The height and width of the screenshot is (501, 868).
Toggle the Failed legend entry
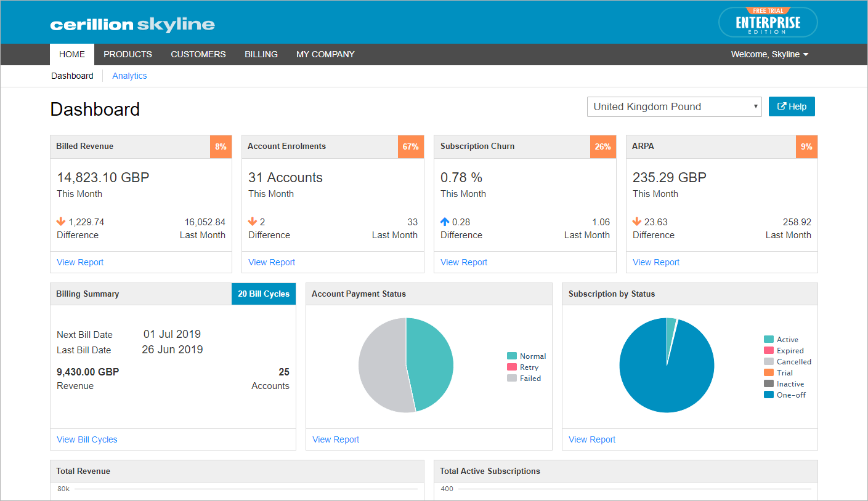click(x=524, y=378)
